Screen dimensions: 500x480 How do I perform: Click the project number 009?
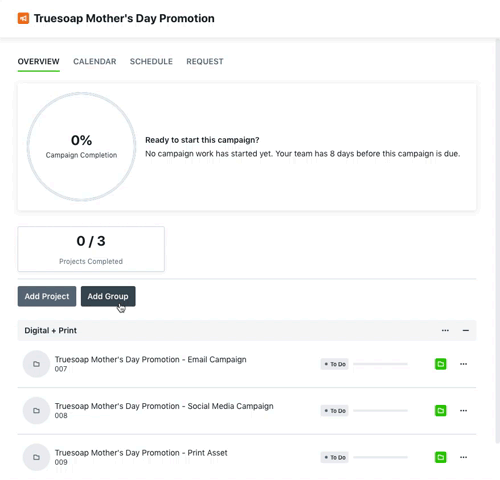click(61, 462)
